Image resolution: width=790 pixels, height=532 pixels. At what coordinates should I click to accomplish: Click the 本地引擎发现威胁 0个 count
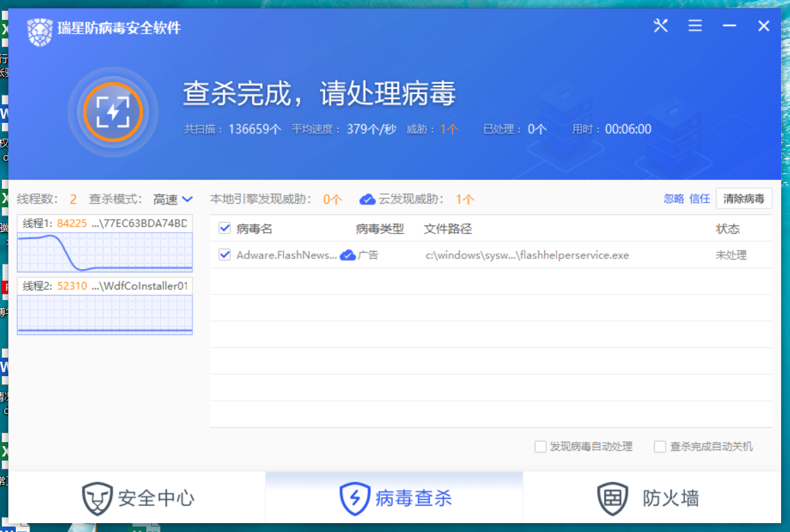[276, 199]
